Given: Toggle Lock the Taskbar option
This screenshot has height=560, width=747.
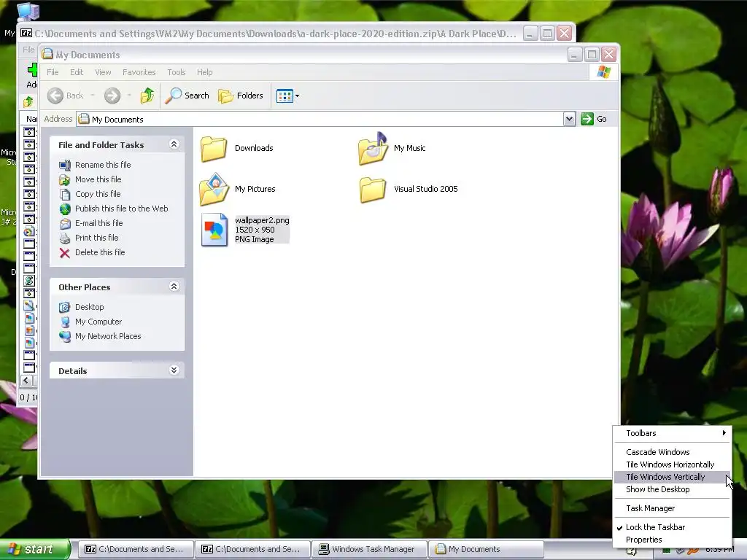Looking at the screenshot, I should pos(672,527).
